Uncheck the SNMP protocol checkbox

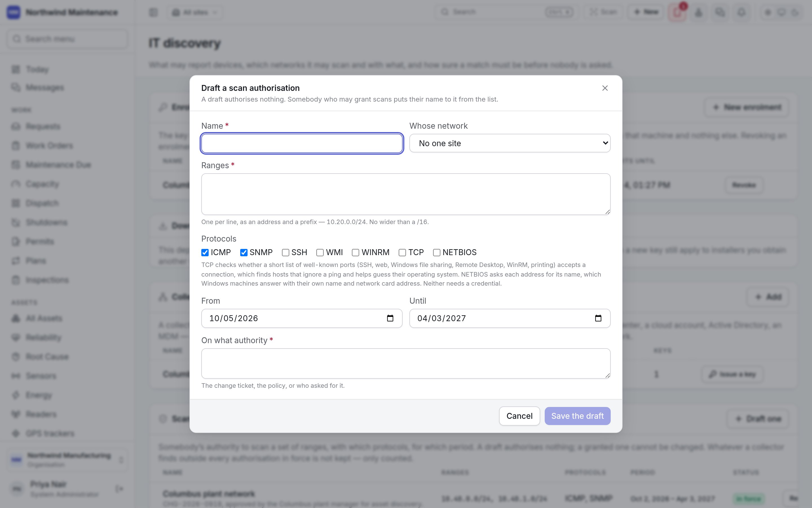pos(244,253)
